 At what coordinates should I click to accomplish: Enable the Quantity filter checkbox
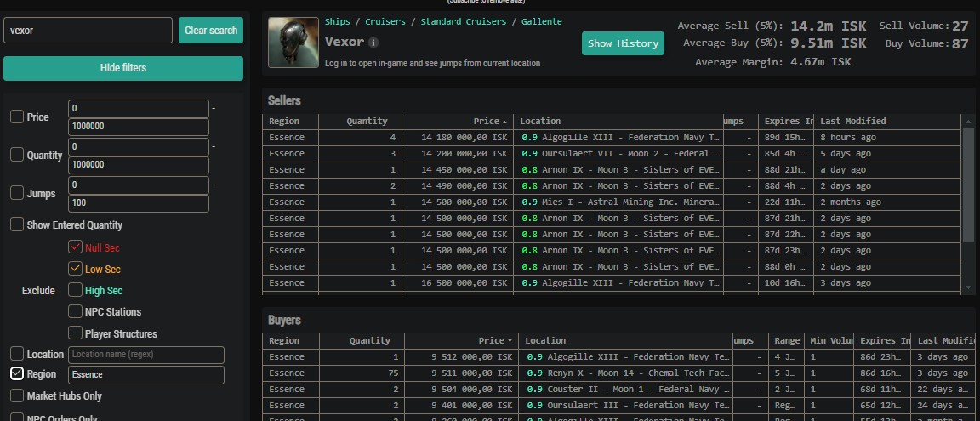pos(17,156)
